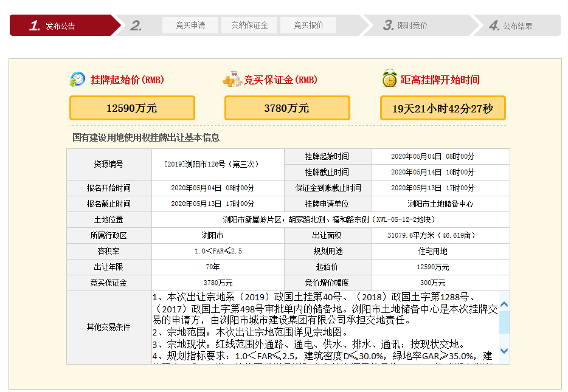Open the 竞买申请 step
The image size is (568, 392).
(190, 26)
